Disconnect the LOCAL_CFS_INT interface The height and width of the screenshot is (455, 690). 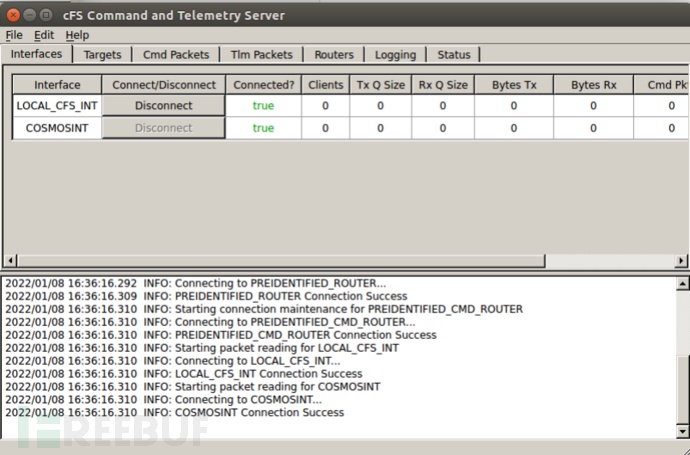point(164,106)
